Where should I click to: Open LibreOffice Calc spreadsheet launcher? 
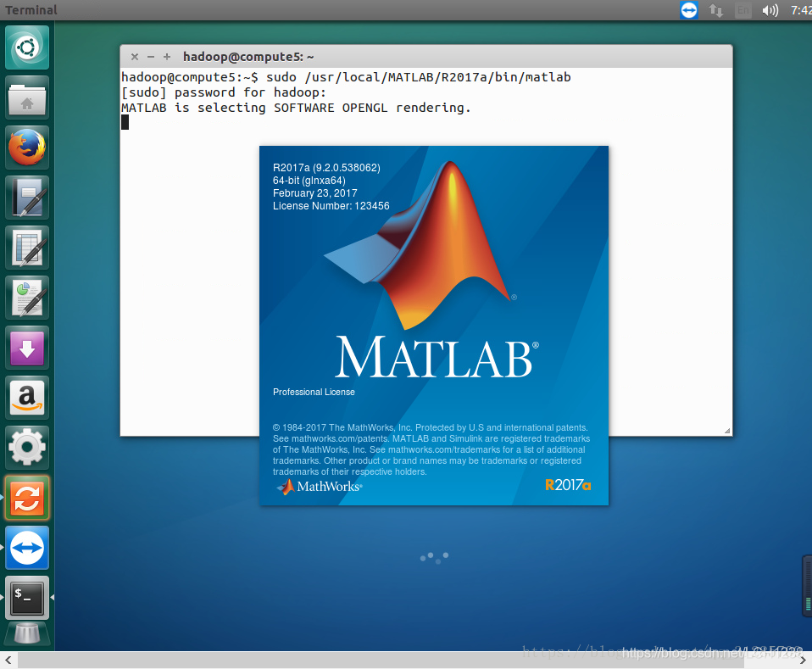[27, 248]
